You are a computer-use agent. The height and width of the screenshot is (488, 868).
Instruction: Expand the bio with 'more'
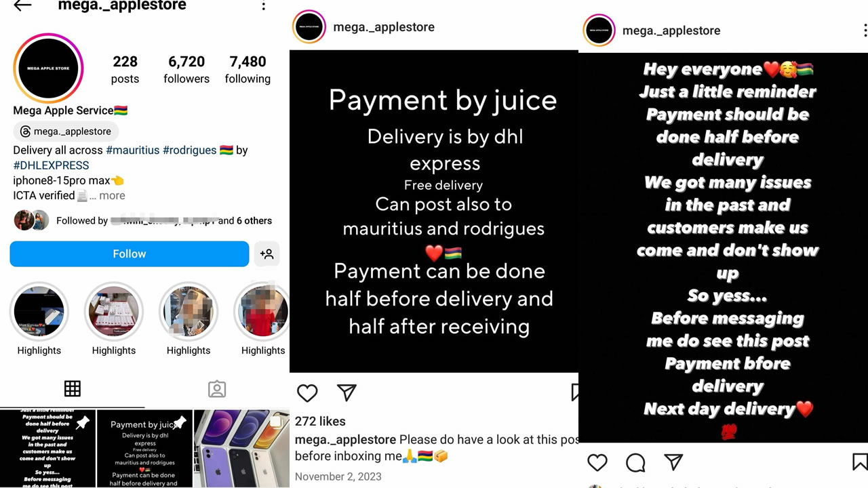click(112, 195)
